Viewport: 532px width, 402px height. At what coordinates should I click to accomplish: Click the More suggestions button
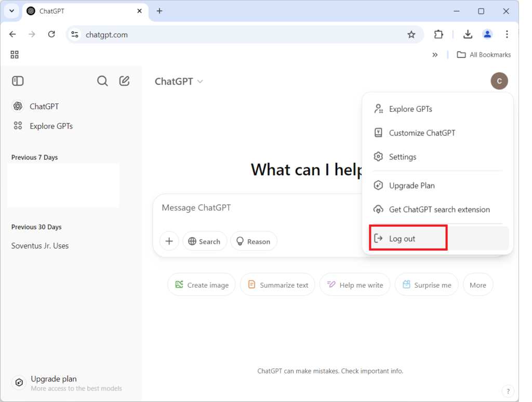tap(478, 284)
